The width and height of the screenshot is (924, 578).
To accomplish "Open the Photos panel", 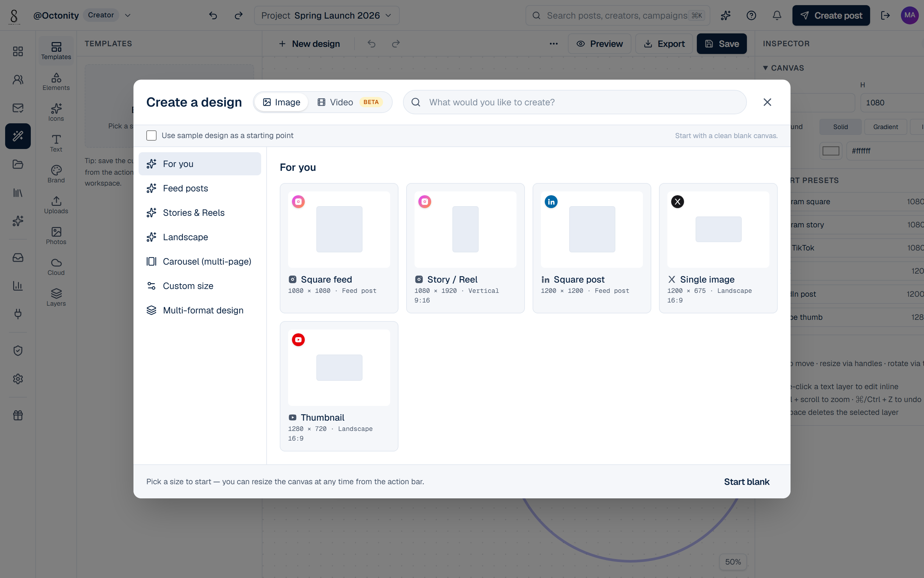I will pyautogui.click(x=56, y=236).
